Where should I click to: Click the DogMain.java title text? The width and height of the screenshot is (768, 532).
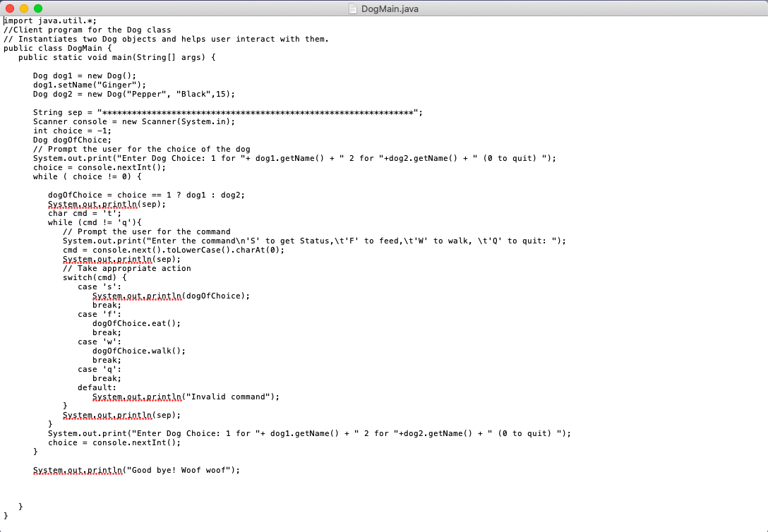390,8
